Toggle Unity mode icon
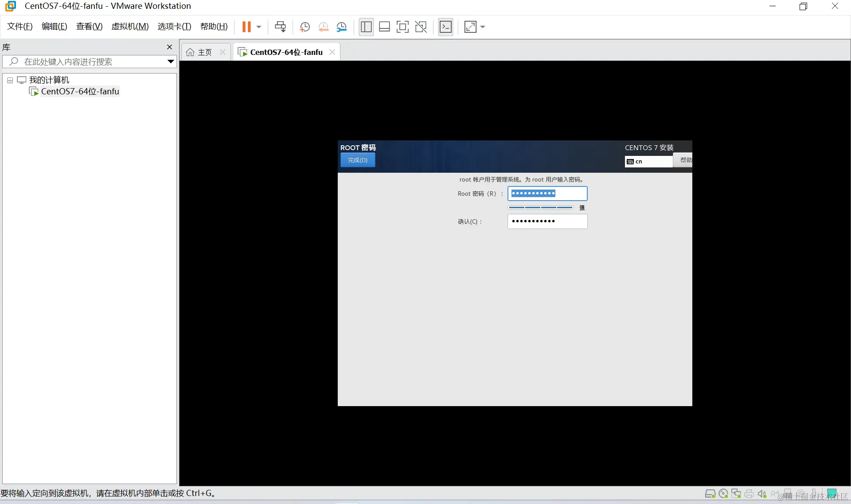Viewport: 851px width, 504px height. [x=421, y=27]
